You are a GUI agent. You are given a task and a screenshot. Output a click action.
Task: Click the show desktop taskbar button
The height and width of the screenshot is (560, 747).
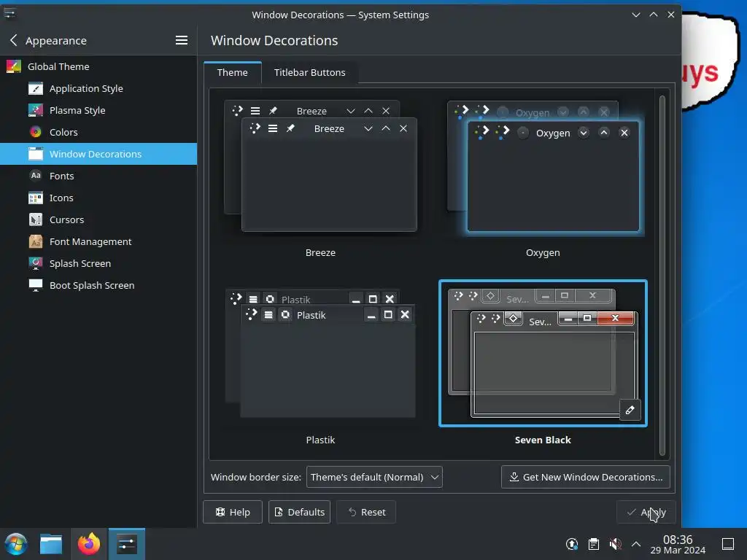[x=728, y=544]
